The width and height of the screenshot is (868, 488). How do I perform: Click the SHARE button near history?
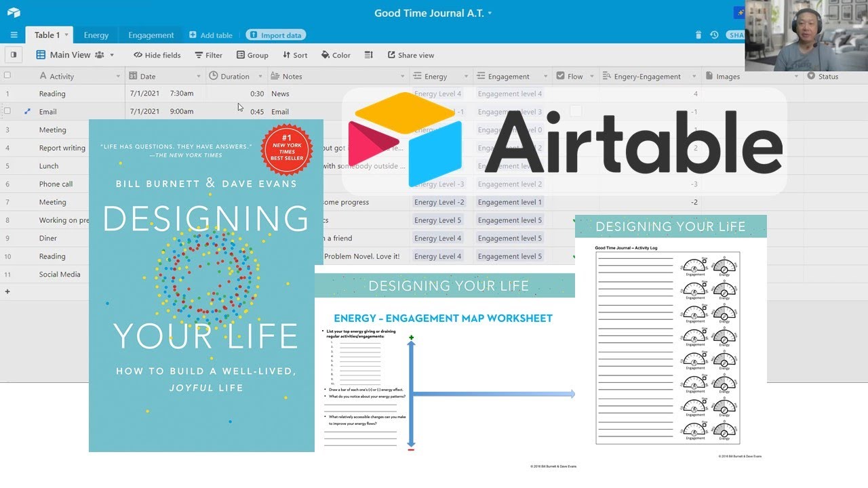(x=735, y=35)
